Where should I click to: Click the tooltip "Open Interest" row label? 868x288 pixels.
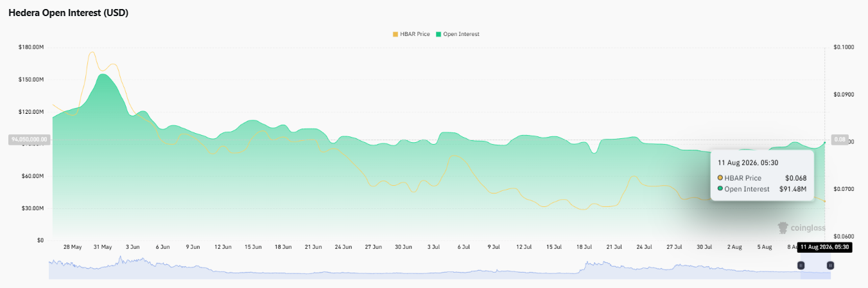[747, 189]
